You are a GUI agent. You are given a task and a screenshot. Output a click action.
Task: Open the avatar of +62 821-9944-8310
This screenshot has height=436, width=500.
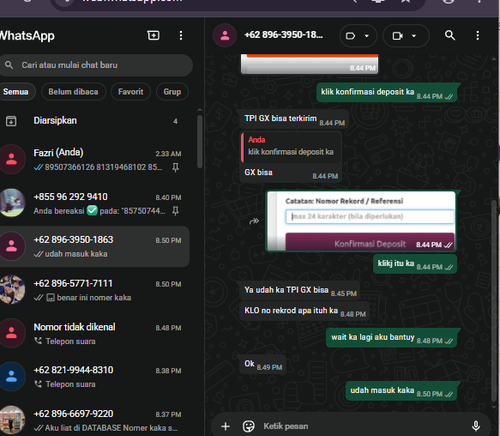[x=12, y=377]
